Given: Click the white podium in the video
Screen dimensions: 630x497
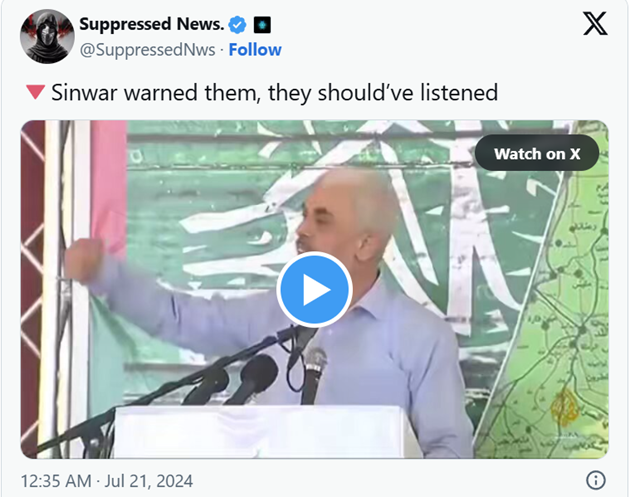Looking at the screenshot, I should tap(267, 432).
